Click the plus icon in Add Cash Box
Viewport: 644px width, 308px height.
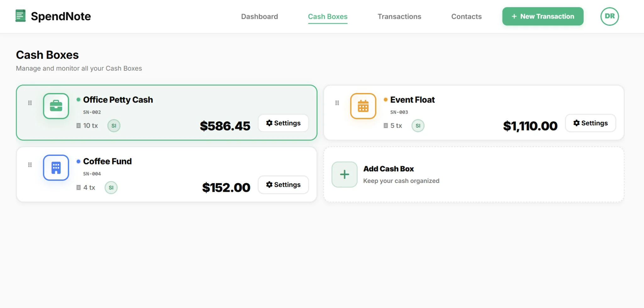coord(344,174)
